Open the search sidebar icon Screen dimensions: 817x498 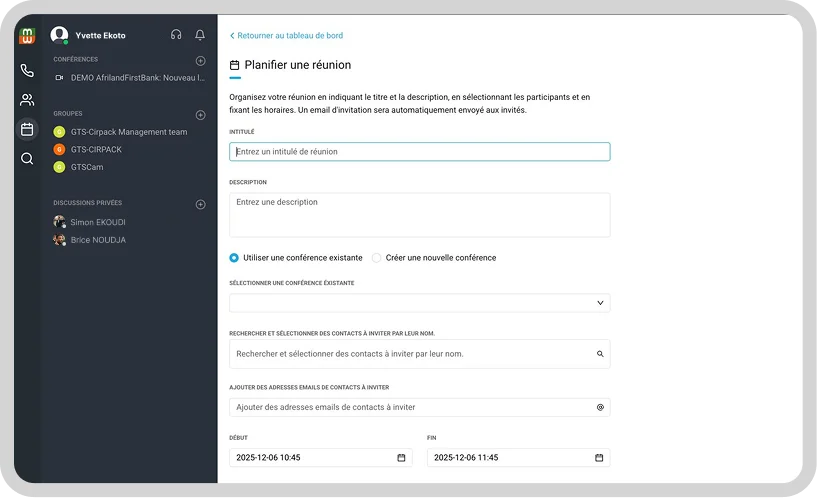click(x=27, y=158)
